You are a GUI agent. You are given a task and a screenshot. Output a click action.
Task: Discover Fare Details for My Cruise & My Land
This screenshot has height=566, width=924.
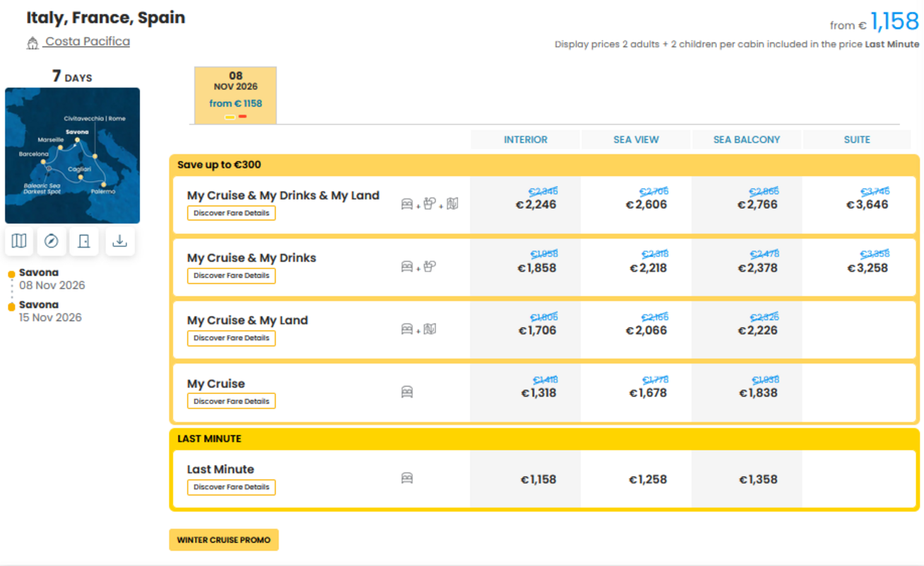231,338
